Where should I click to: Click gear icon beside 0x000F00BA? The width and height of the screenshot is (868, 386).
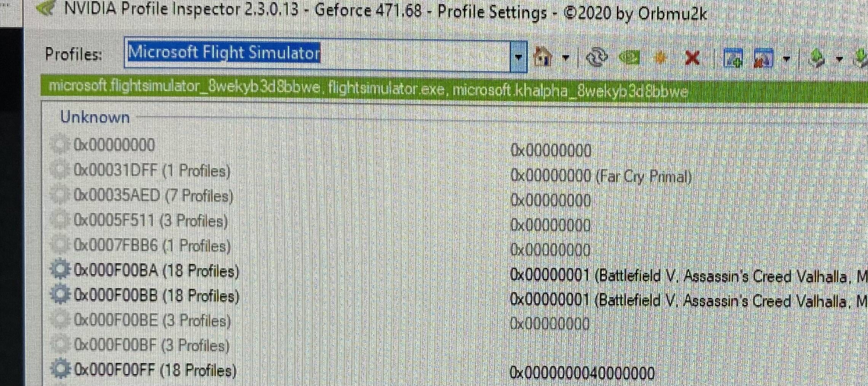pyautogui.click(x=60, y=270)
